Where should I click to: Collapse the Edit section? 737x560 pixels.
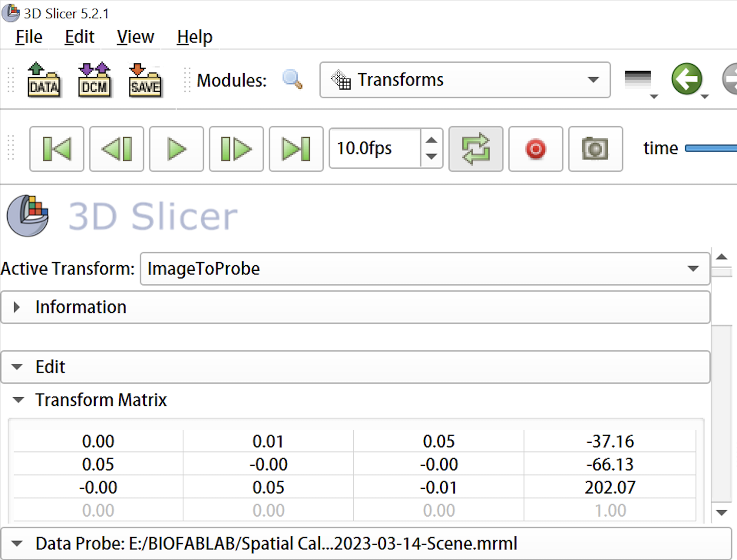pyautogui.click(x=355, y=367)
